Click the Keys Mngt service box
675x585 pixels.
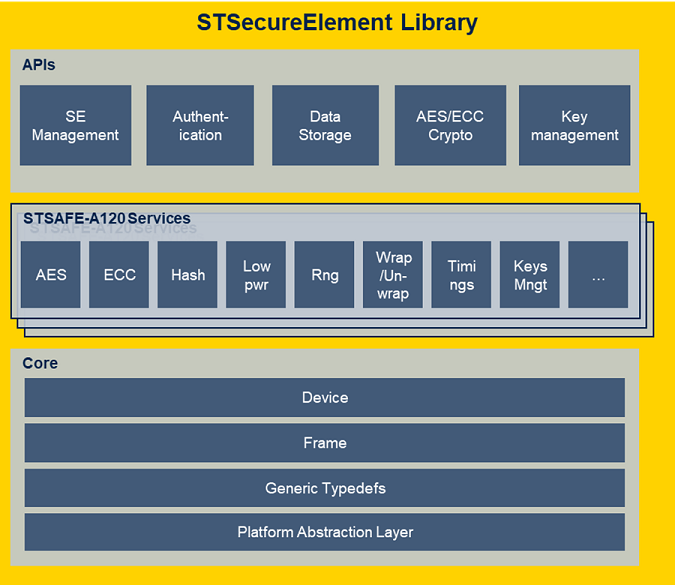[x=530, y=274]
